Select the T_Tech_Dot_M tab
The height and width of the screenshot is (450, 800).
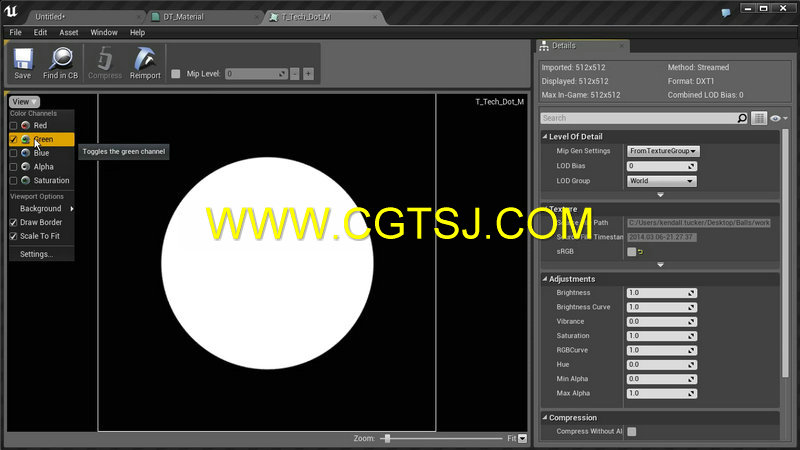point(324,17)
